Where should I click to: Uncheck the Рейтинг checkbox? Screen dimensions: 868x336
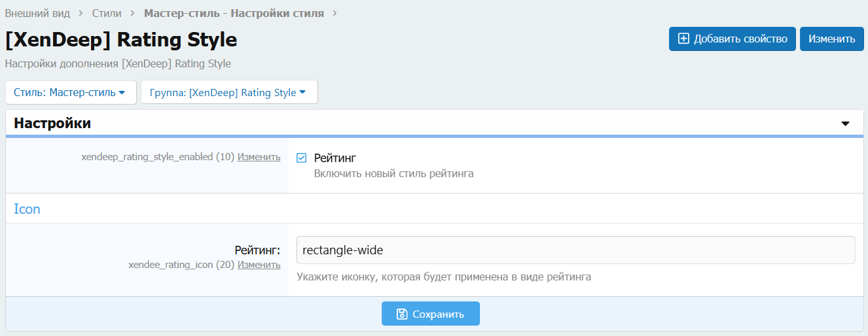pos(302,158)
